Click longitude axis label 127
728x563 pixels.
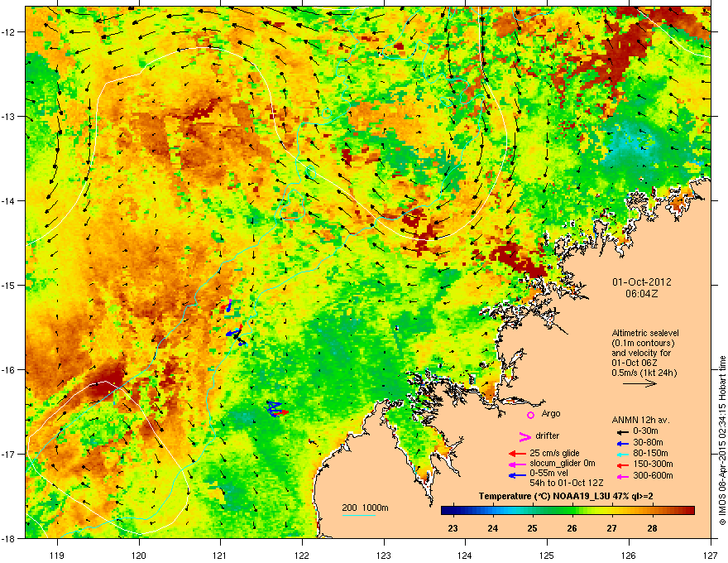point(711,555)
